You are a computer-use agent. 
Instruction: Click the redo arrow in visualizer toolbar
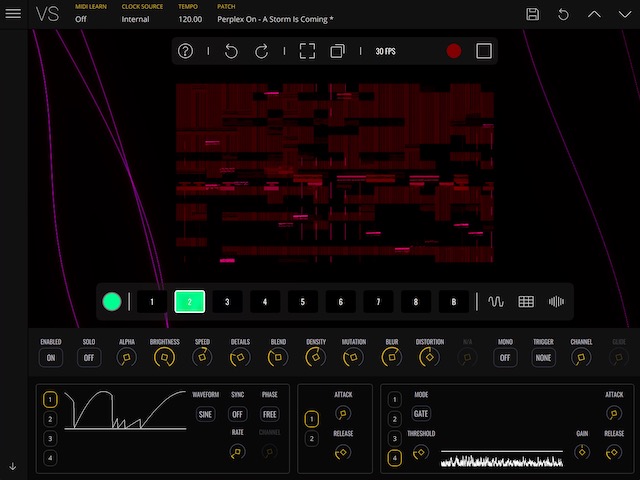click(262, 51)
